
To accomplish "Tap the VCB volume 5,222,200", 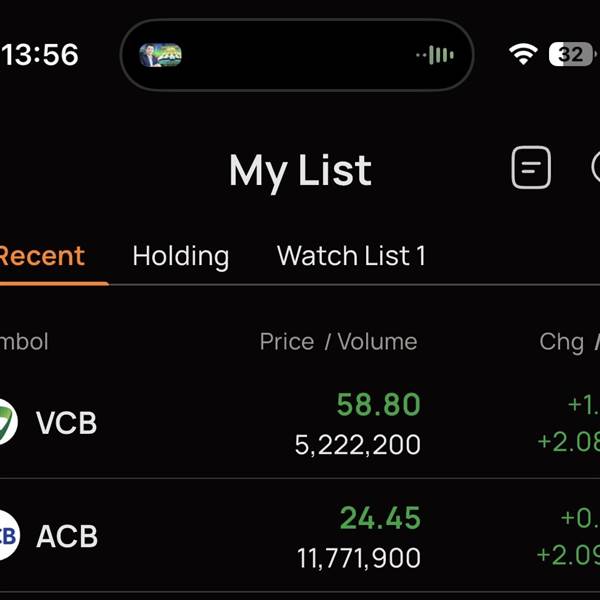I will [x=357, y=445].
